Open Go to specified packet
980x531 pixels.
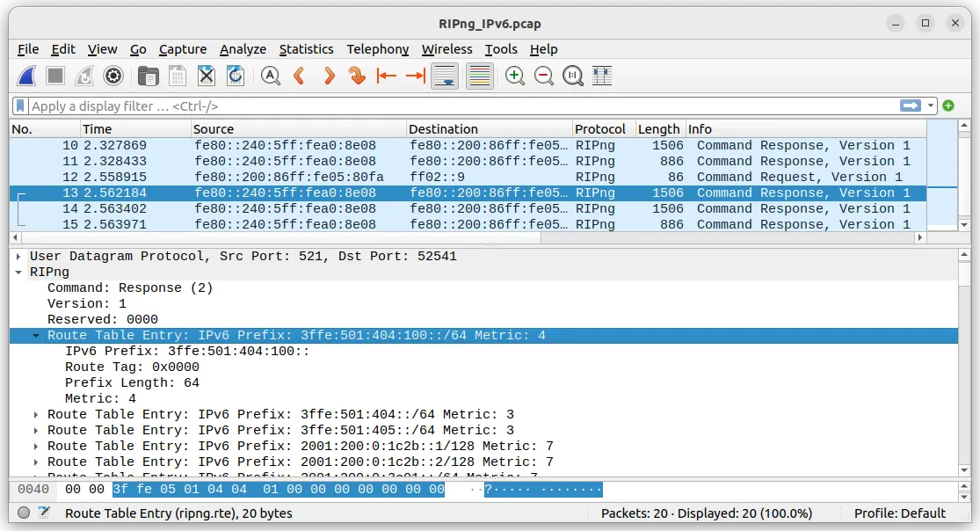(x=357, y=76)
